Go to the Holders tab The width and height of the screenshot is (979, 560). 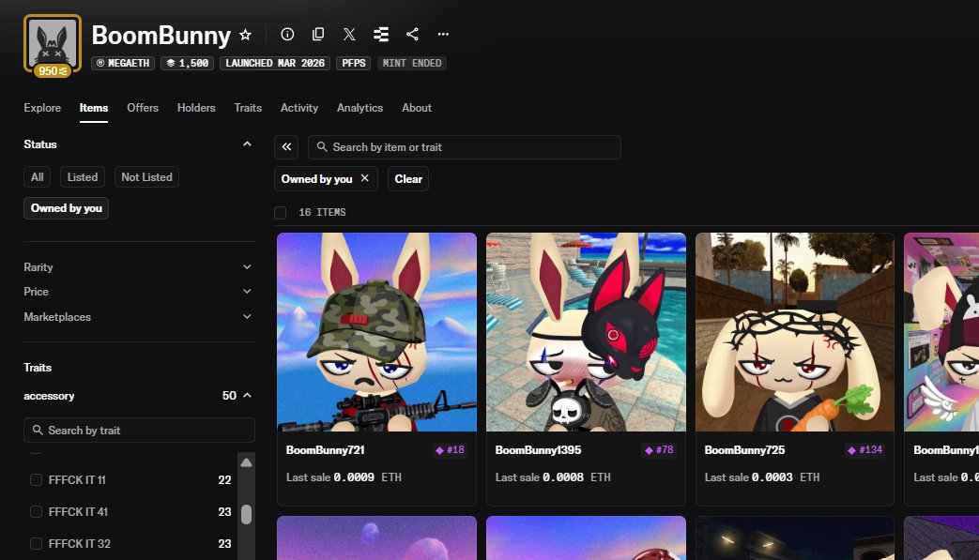196,108
